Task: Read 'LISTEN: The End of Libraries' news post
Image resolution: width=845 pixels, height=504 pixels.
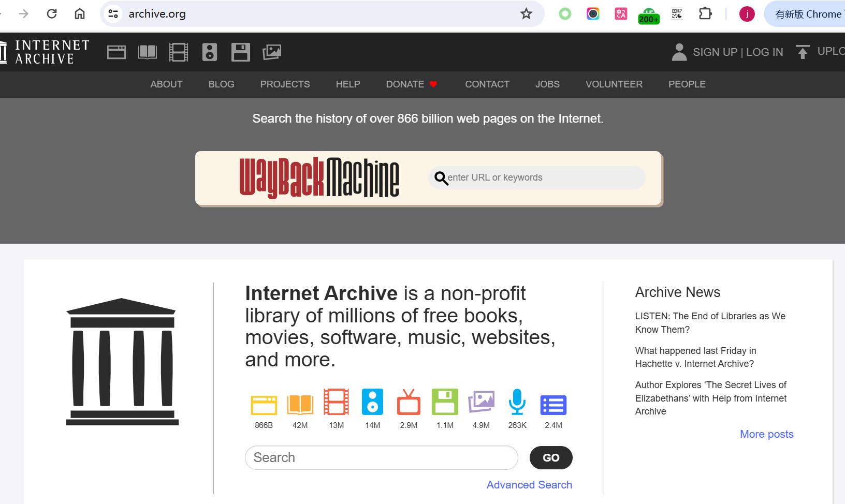Action: pos(710,323)
